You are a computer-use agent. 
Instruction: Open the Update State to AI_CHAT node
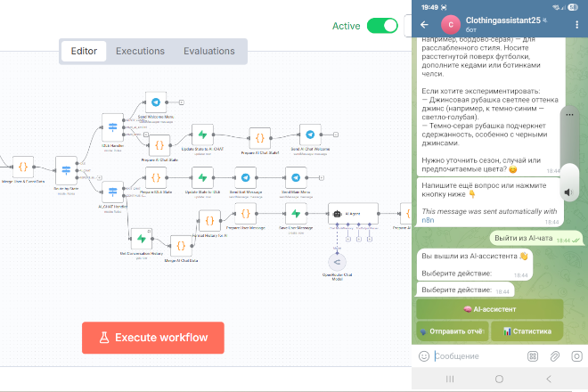coord(202,135)
